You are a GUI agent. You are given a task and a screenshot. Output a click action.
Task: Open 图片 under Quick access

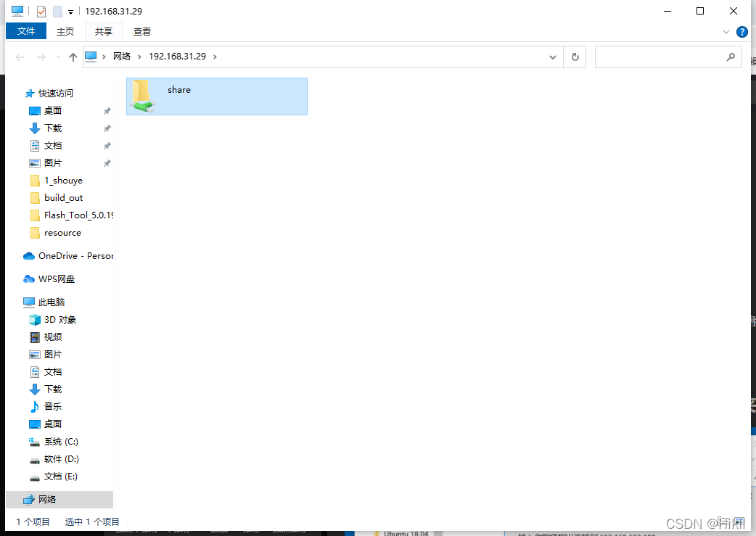pyautogui.click(x=53, y=163)
